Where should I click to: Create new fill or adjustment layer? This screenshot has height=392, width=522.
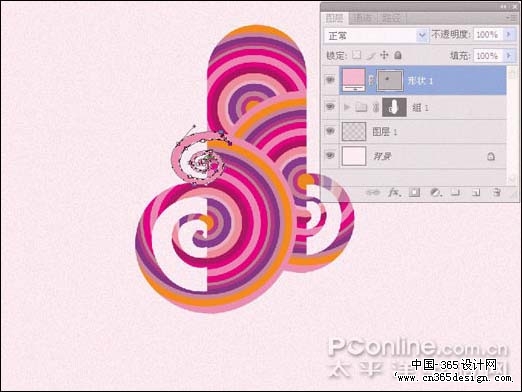coord(435,192)
